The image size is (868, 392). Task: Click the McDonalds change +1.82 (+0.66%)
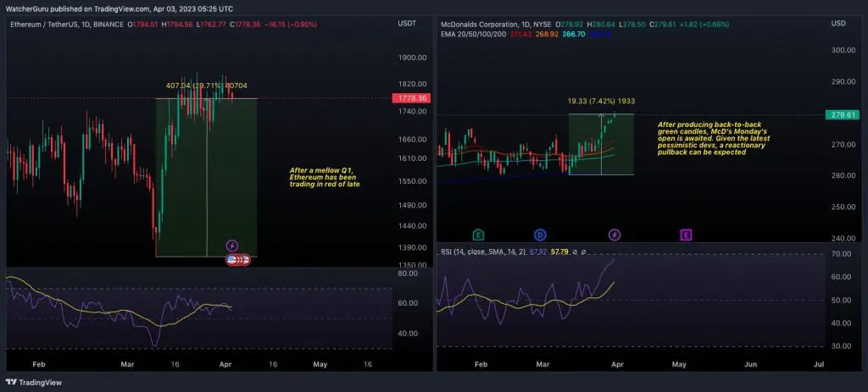tap(706, 25)
